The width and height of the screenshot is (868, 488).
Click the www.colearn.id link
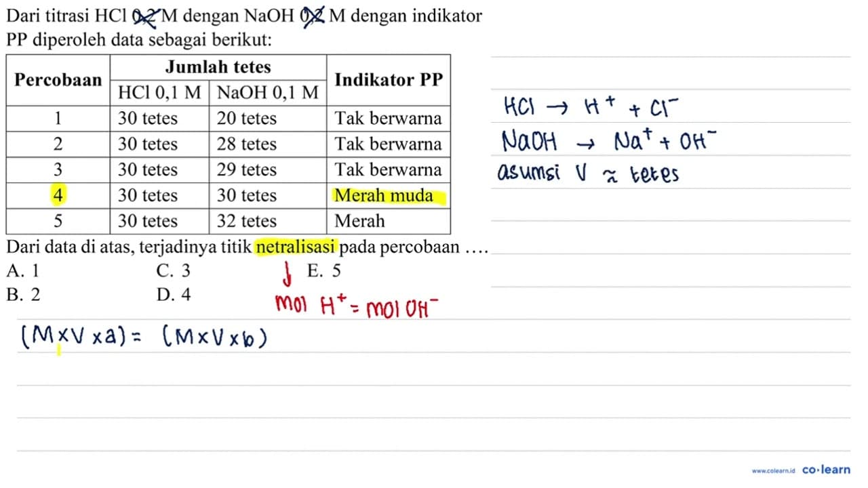point(773,470)
